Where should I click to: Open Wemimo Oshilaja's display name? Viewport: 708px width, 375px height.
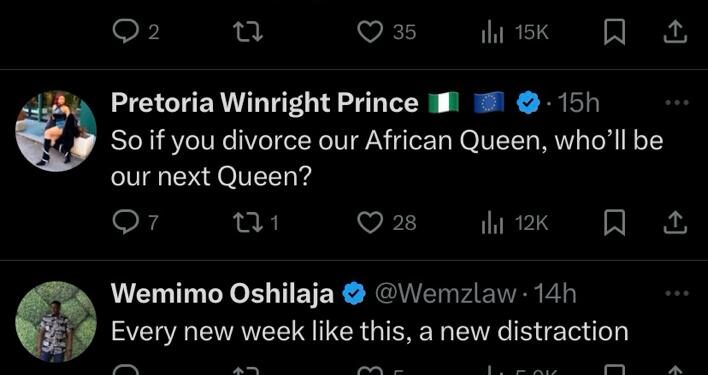pyautogui.click(x=222, y=294)
